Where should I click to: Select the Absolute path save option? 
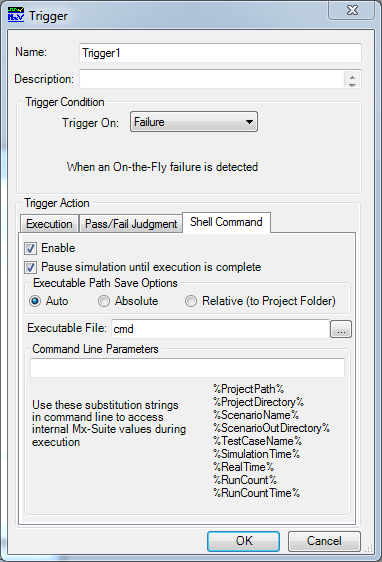[104, 301]
